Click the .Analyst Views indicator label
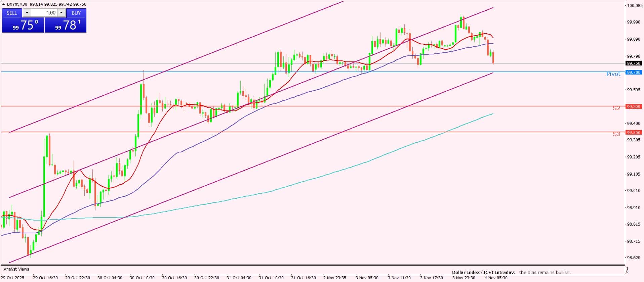Image resolution: width=644 pixels, height=282 pixels. (16, 269)
